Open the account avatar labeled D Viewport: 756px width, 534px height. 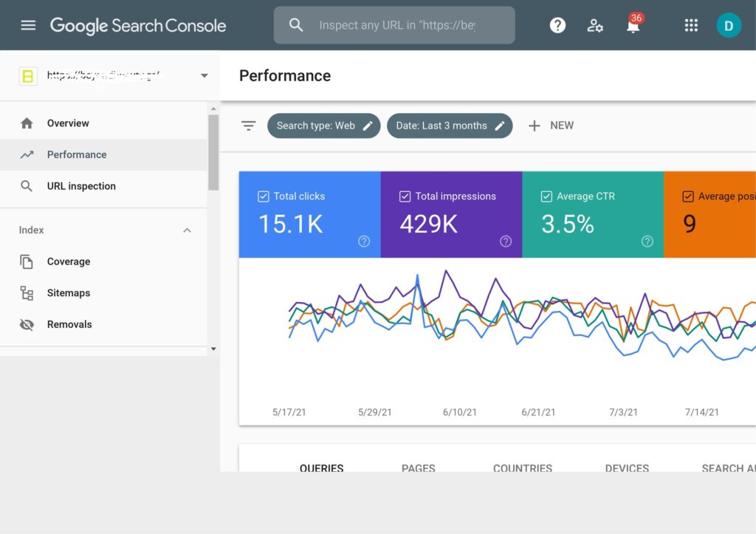(729, 25)
